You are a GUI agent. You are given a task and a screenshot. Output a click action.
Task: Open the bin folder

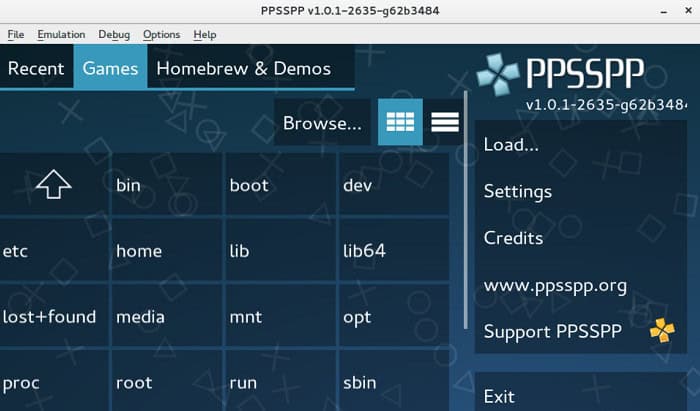(167, 184)
